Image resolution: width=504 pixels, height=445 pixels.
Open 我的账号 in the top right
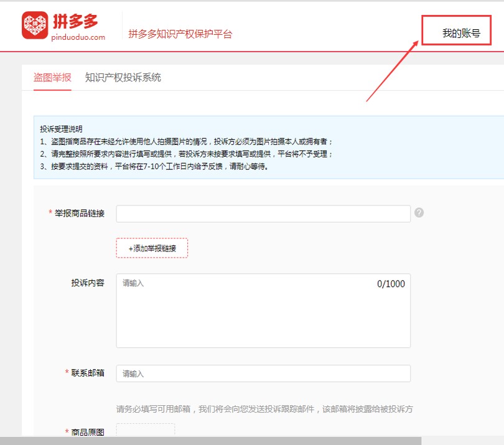pos(460,34)
